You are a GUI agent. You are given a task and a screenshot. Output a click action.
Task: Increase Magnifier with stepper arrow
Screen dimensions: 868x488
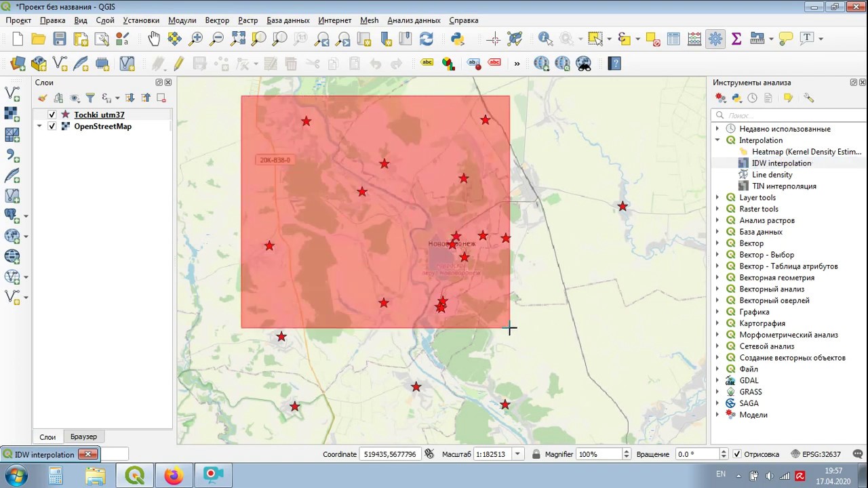coord(626,451)
